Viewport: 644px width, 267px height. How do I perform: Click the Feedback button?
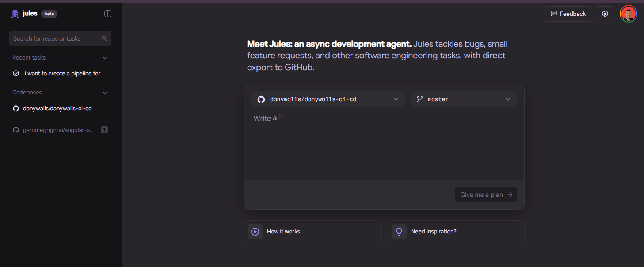(568, 14)
